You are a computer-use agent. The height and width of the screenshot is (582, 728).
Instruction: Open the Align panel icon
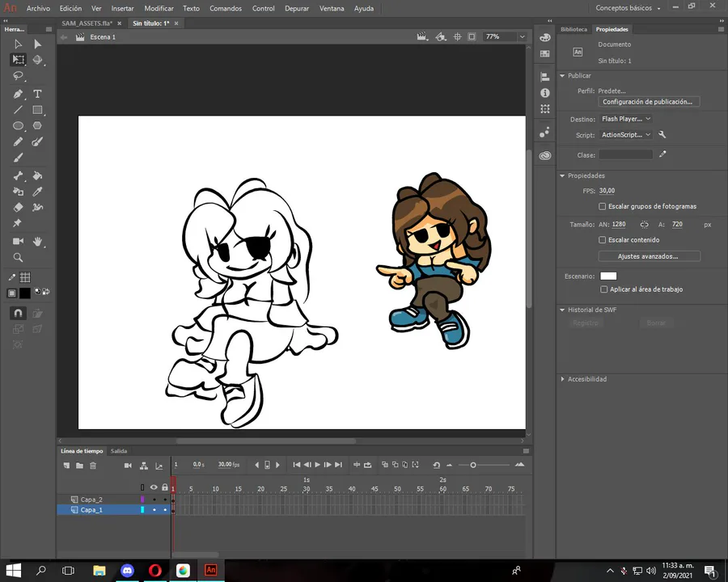point(545,77)
